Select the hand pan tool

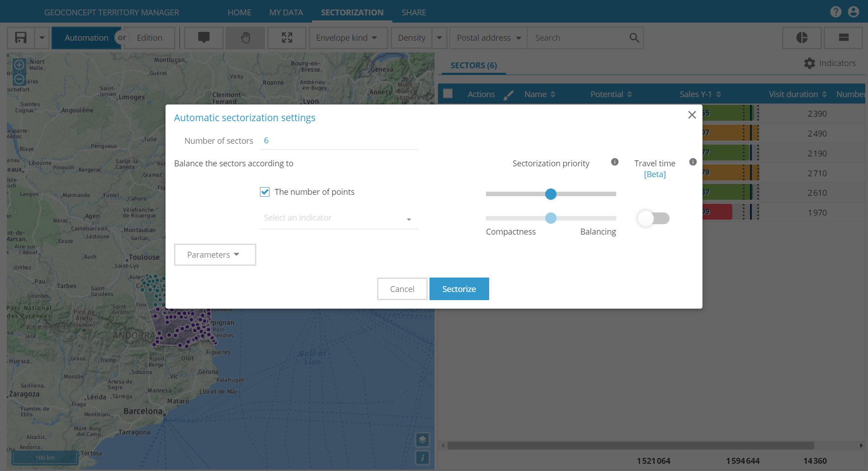point(245,38)
